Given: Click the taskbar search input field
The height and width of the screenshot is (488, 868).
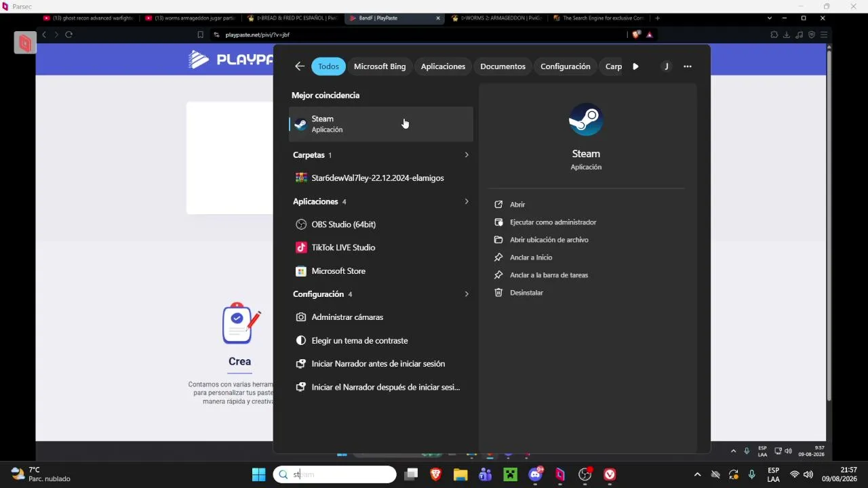Looking at the screenshot, I should pyautogui.click(x=335, y=474).
